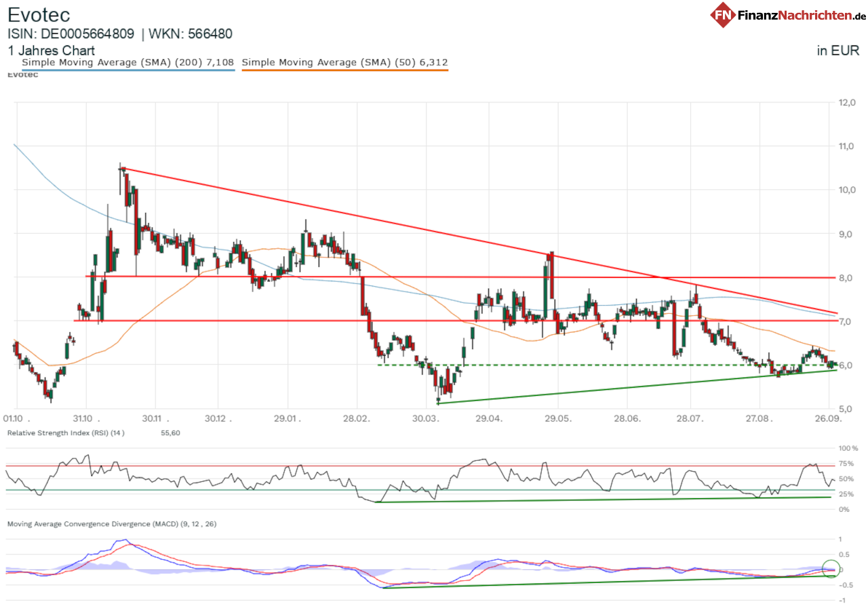Click the 28.02. date axis label
This screenshot has height=610, width=868.
[x=355, y=419]
